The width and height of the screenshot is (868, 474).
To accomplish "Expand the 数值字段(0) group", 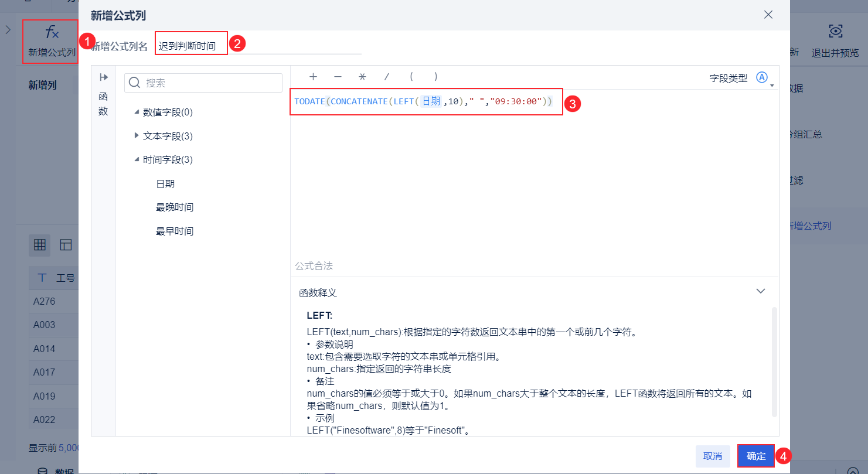I will point(137,112).
